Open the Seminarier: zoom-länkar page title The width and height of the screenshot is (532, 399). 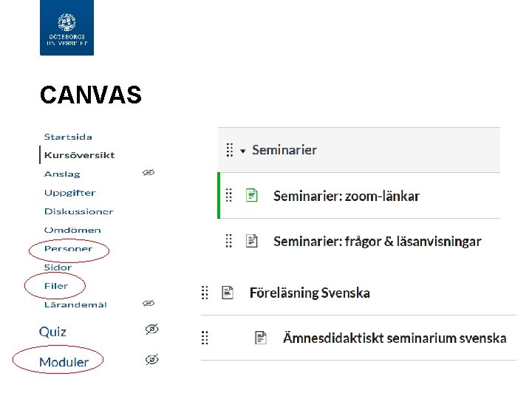point(346,196)
